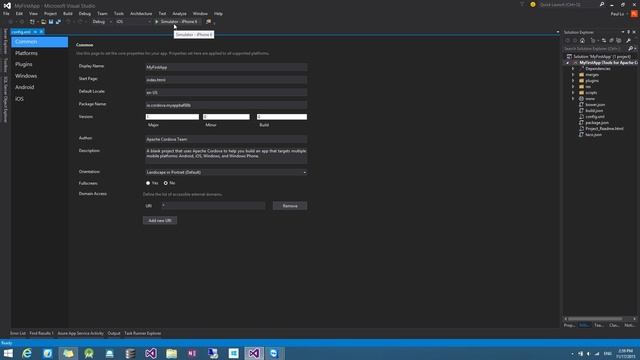This screenshot has height=360, width=640.
Task: Click the Default Locale input field
Action: coord(226,92)
